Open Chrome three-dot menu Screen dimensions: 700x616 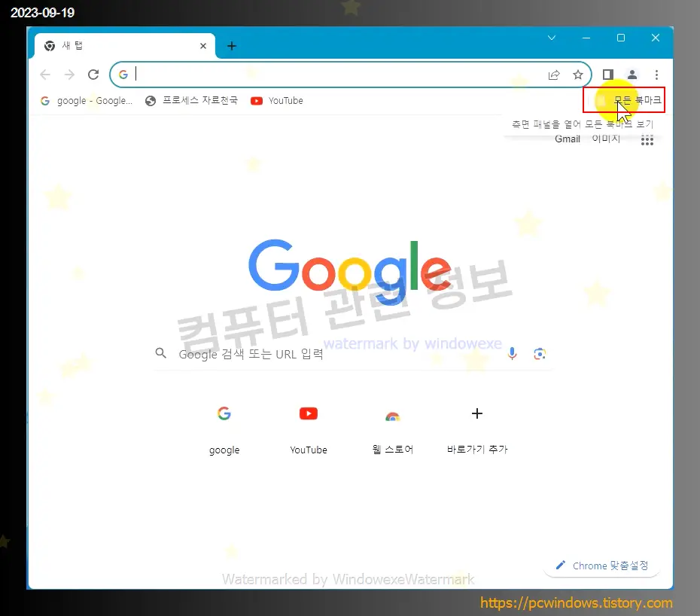point(656,75)
